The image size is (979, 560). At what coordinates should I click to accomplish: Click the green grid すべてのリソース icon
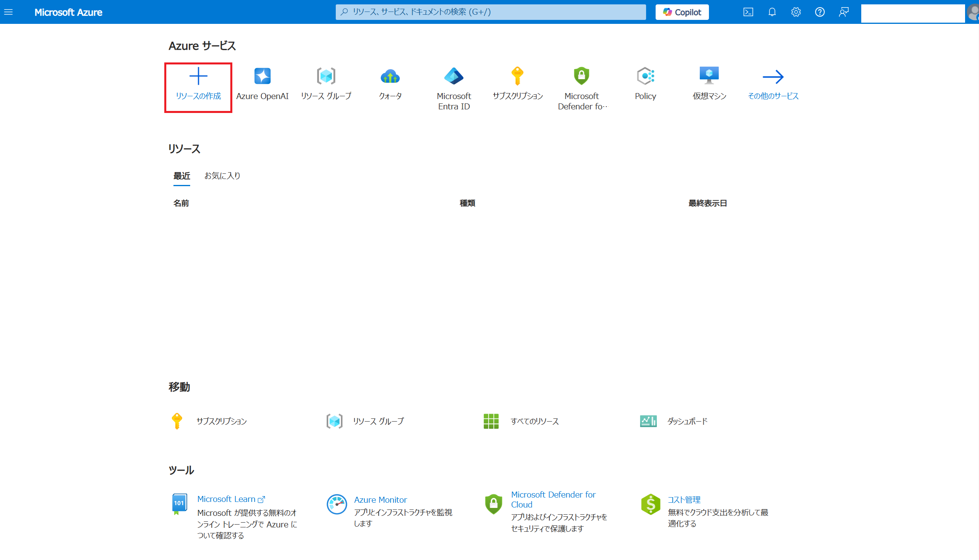(x=491, y=421)
